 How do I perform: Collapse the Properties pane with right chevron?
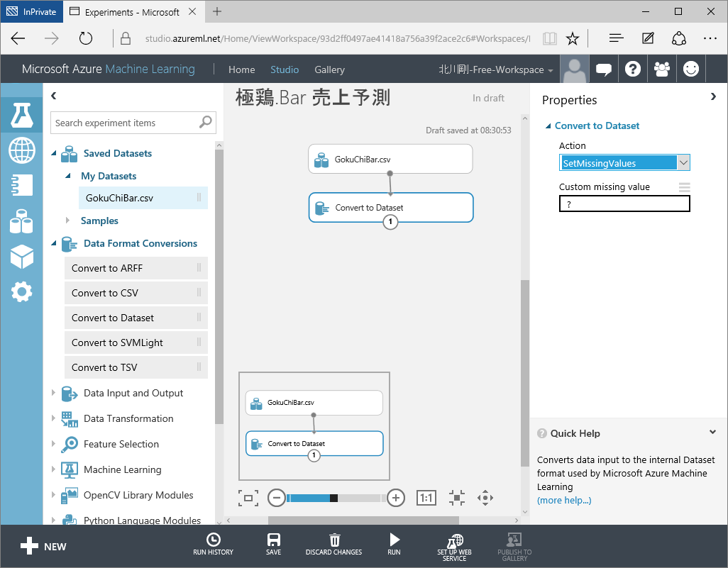[x=713, y=96]
